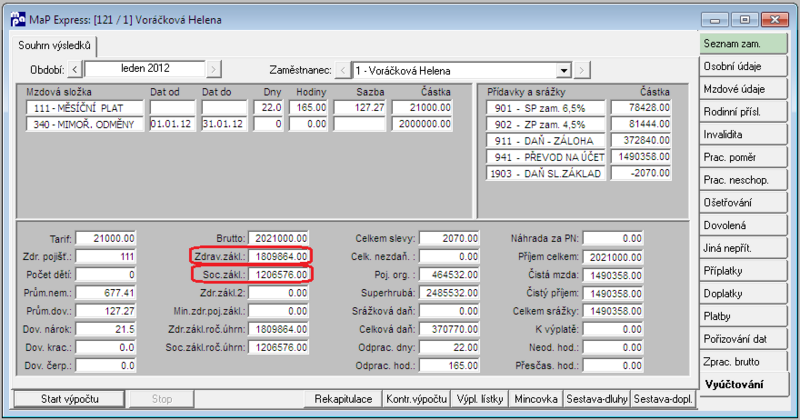
Task: Open Jiná nepřít. side tab
Action: coord(743,249)
